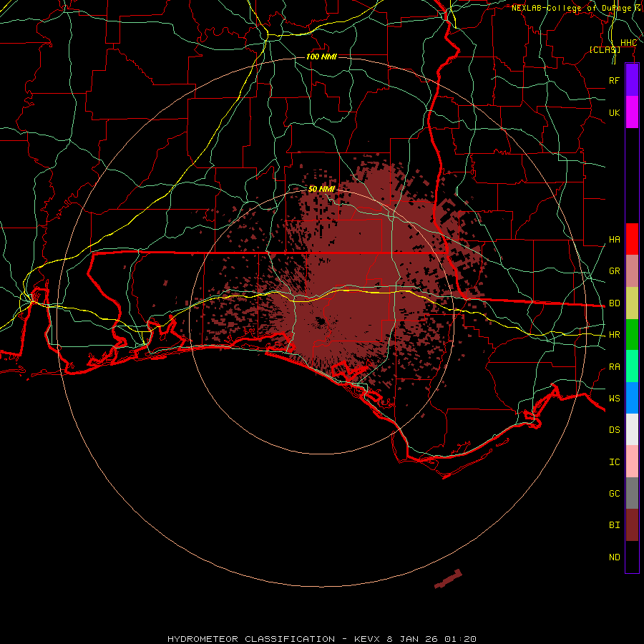Click the dark radar site center spot
This screenshot has width=644, height=644.
(x=321, y=321)
